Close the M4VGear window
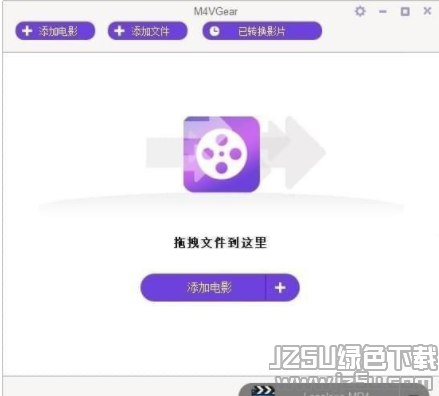439x396 pixels. click(427, 11)
